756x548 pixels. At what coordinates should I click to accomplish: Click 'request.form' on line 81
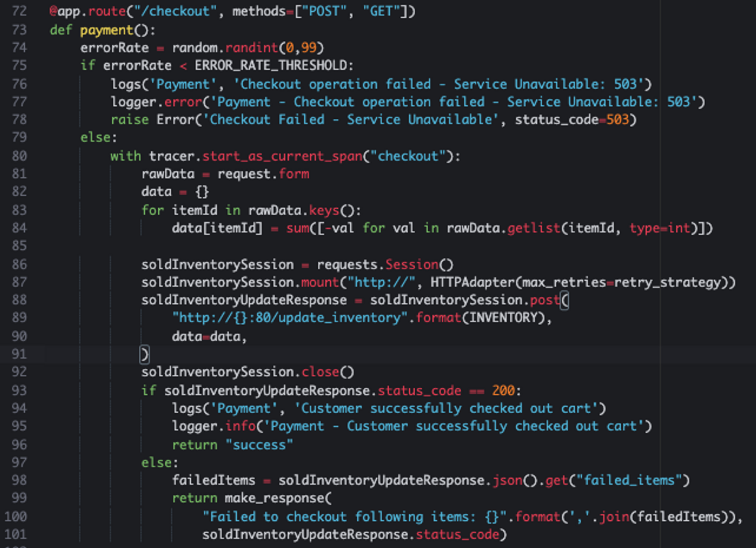coord(263,174)
